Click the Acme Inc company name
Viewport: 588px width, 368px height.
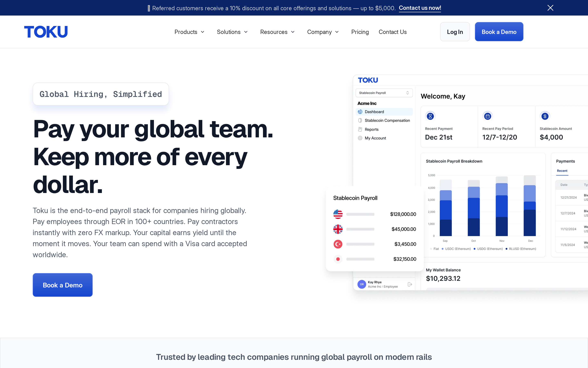(x=367, y=103)
